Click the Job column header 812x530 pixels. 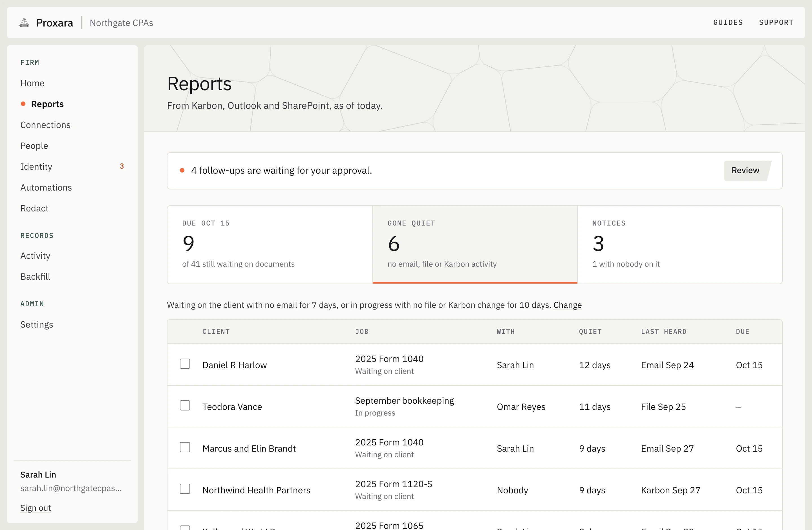tap(362, 331)
